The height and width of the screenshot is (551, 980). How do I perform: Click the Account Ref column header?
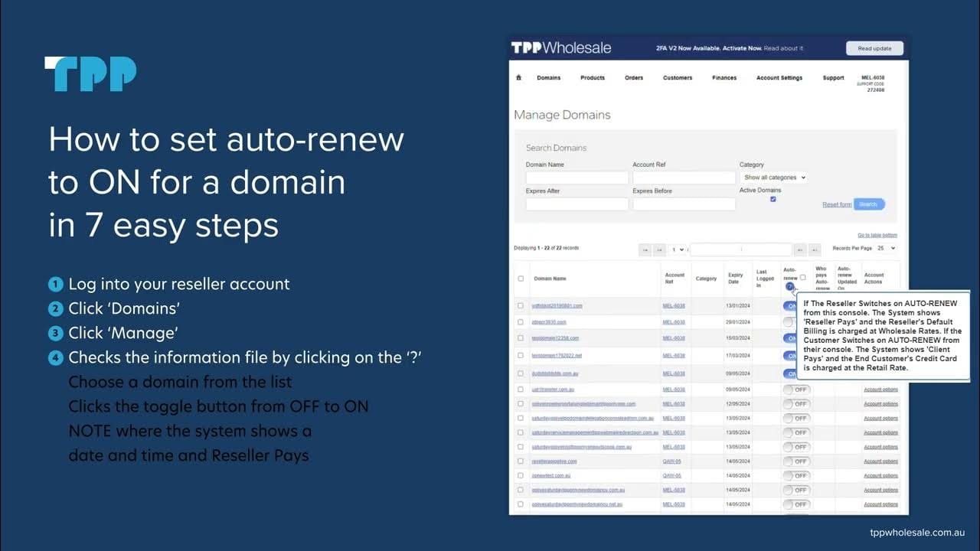coord(675,279)
